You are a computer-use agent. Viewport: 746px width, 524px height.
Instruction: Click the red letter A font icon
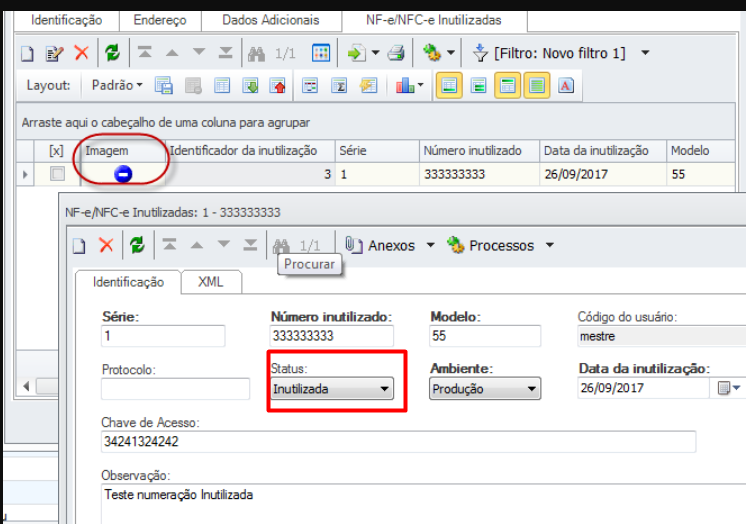coord(566,86)
